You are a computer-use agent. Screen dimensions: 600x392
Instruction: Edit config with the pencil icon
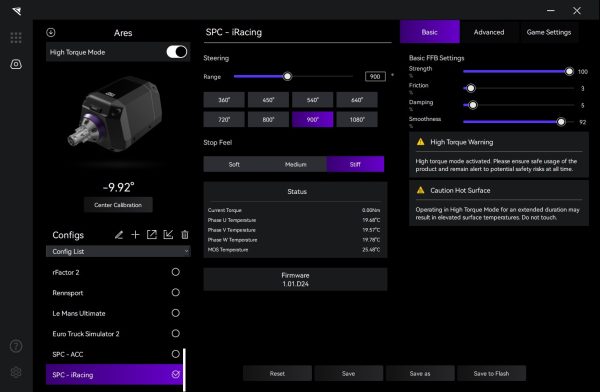pyautogui.click(x=119, y=235)
